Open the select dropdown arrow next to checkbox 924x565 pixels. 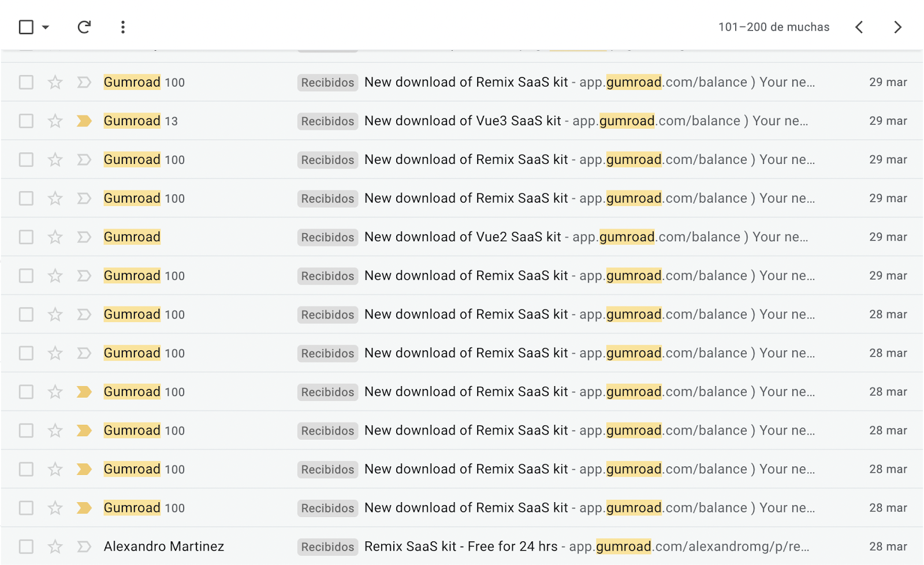(x=46, y=27)
